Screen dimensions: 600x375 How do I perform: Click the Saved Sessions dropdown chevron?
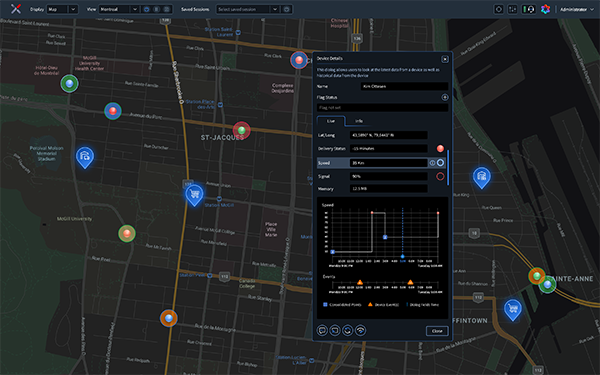coord(275,9)
